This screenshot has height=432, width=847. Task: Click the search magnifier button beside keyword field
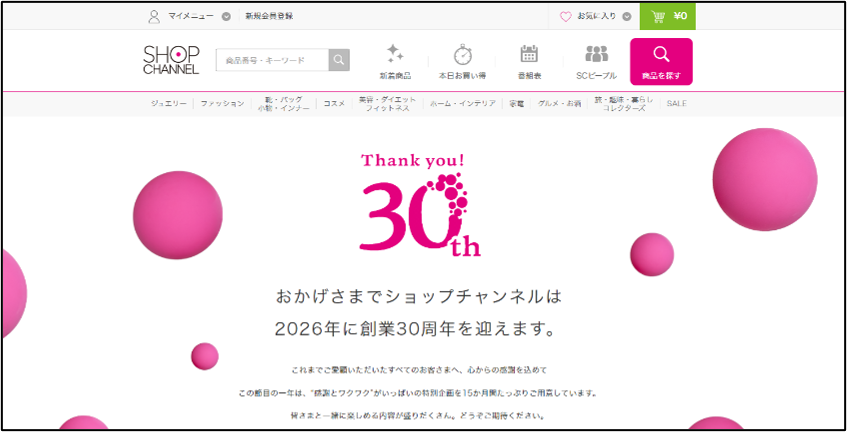339,60
